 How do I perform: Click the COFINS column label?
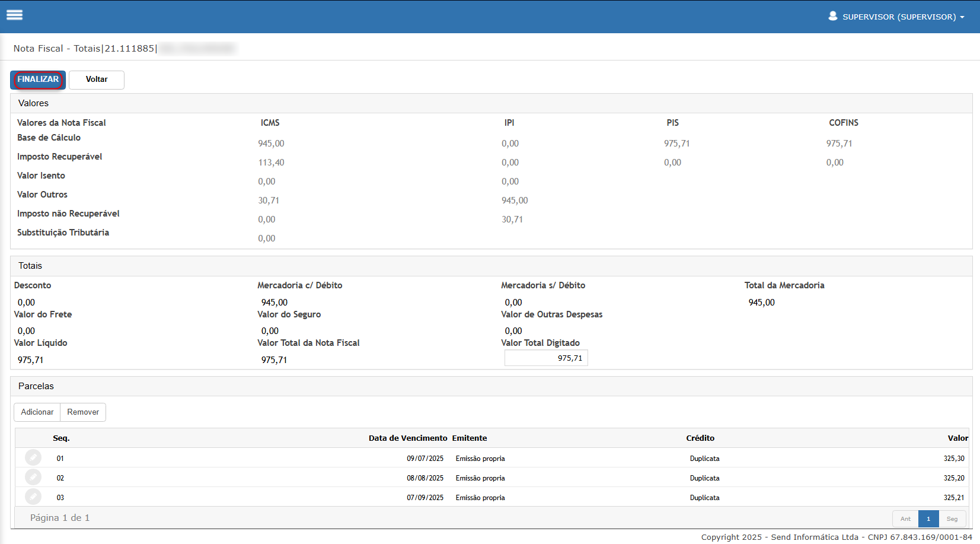[x=844, y=123]
